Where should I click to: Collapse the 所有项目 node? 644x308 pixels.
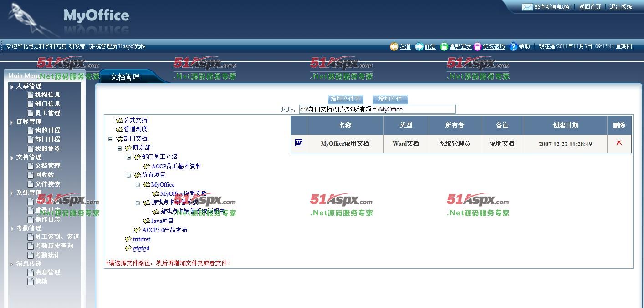(128, 176)
